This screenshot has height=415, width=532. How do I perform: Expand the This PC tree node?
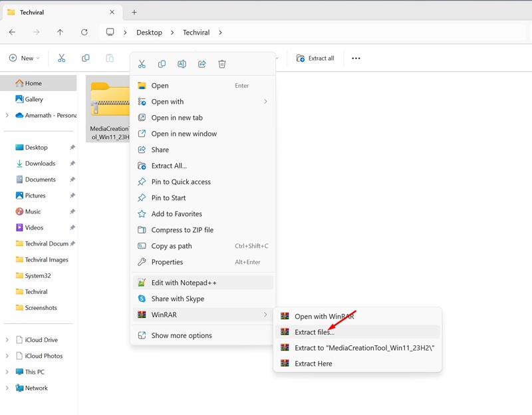(7, 372)
